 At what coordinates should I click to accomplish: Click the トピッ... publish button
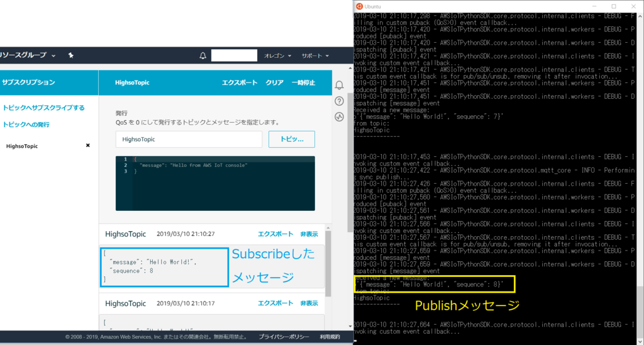pyautogui.click(x=292, y=139)
